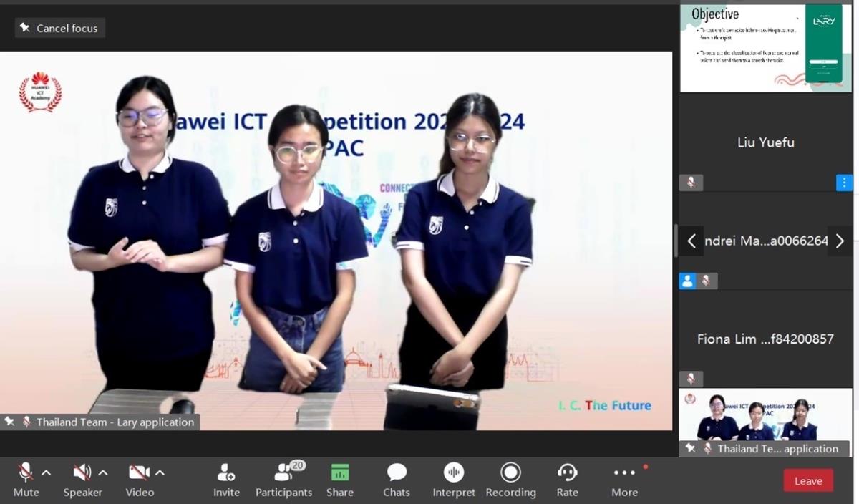Open Liu Yuefu's blue more-options icon
The image size is (859, 504).
pos(845,183)
